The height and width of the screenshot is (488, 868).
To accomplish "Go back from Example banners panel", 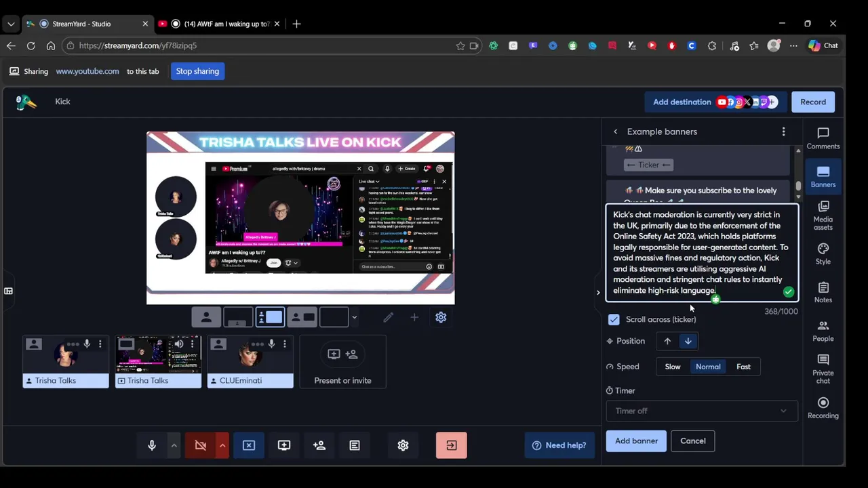I will tap(615, 132).
